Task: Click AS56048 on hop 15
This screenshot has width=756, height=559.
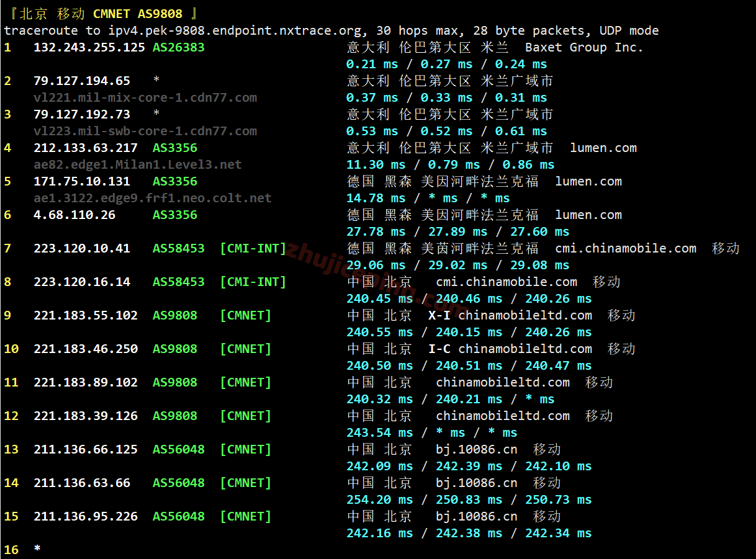Action: pos(179,516)
